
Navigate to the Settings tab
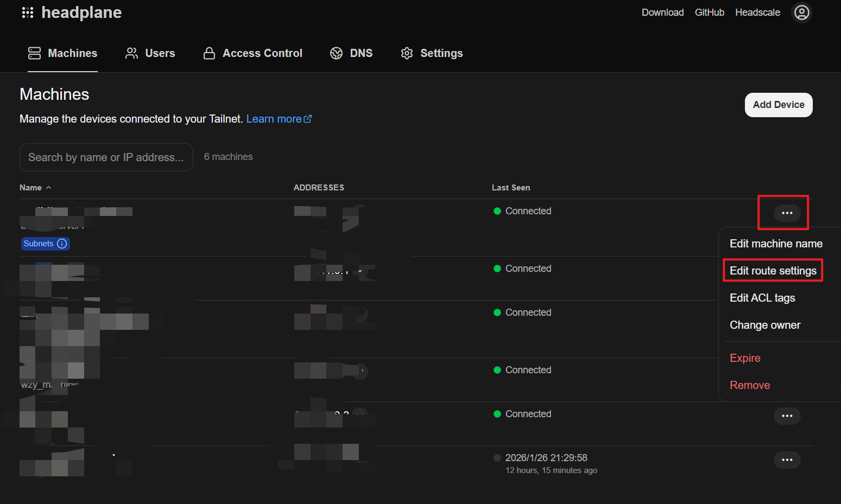432,53
